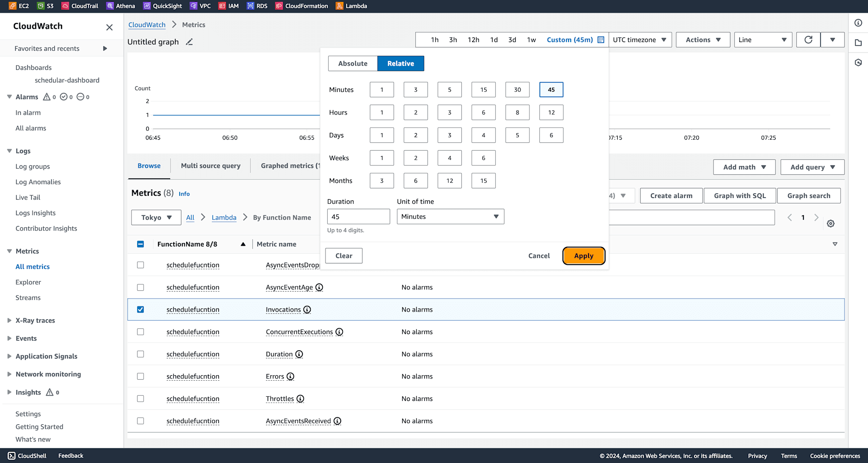Check the Errors row checkbox

pyautogui.click(x=140, y=376)
